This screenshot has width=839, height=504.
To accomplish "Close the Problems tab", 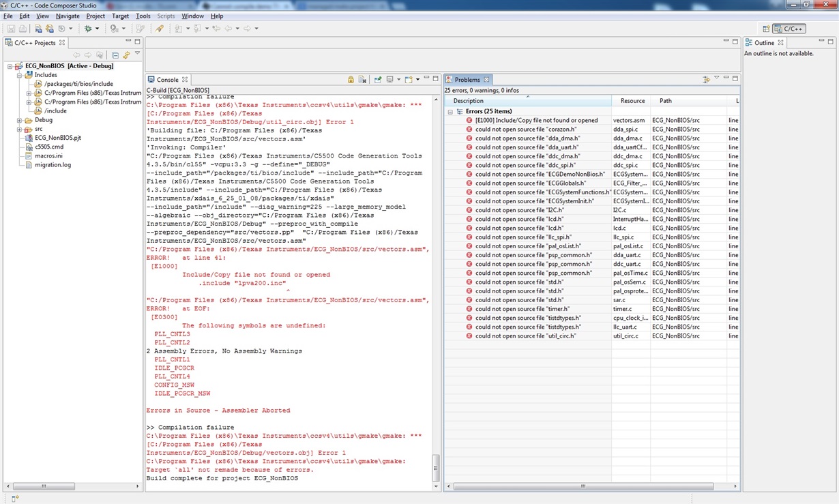I will 486,80.
